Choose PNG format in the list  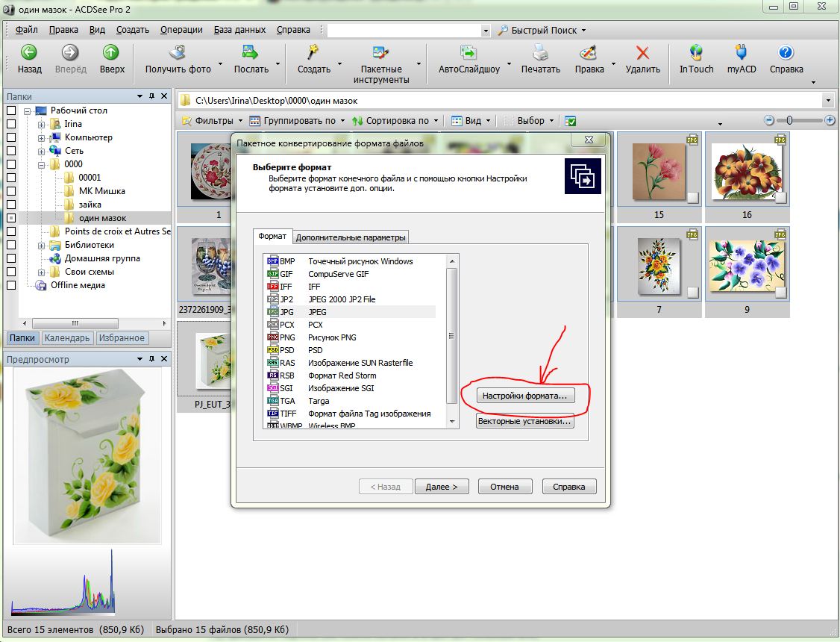[x=351, y=337]
